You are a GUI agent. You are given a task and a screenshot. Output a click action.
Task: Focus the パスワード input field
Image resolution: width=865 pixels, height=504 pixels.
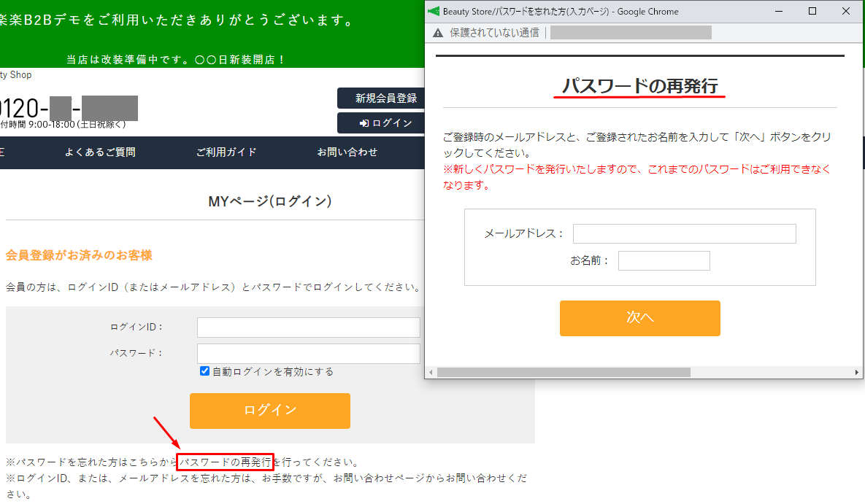(308, 354)
